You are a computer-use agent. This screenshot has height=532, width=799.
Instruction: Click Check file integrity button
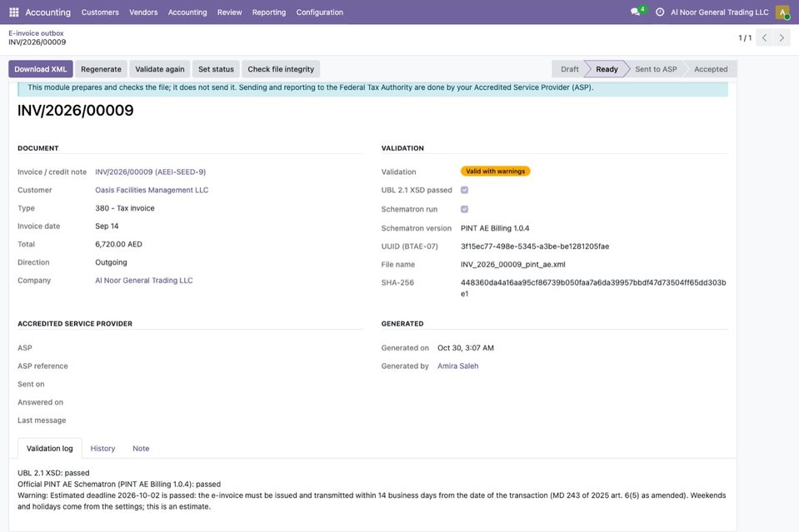coord(281,69)
